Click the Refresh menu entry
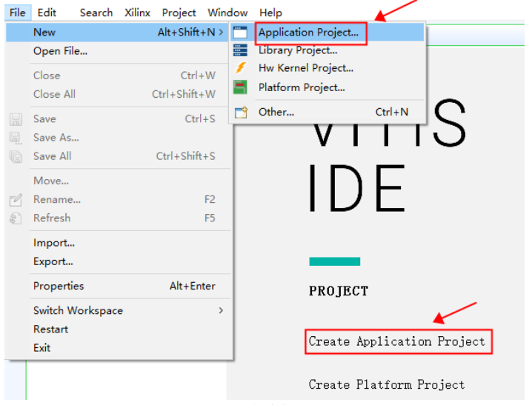This screenshot has height=405, width=532. [117, 218]
